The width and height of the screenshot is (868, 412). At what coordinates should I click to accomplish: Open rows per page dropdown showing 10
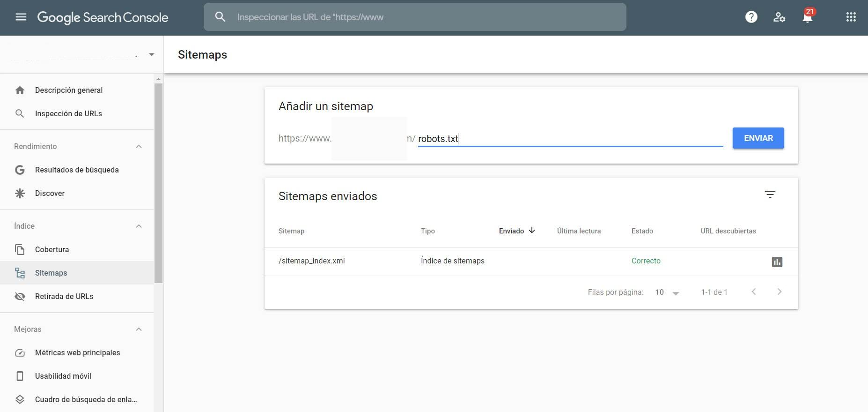point(667,292)
